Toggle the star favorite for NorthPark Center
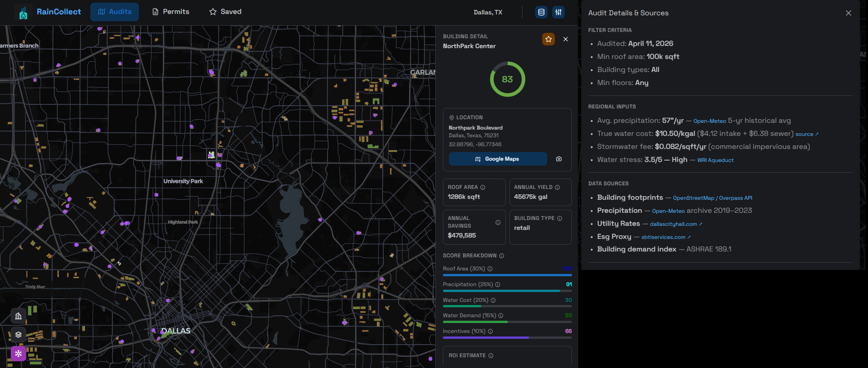 (x=549, y=39)
